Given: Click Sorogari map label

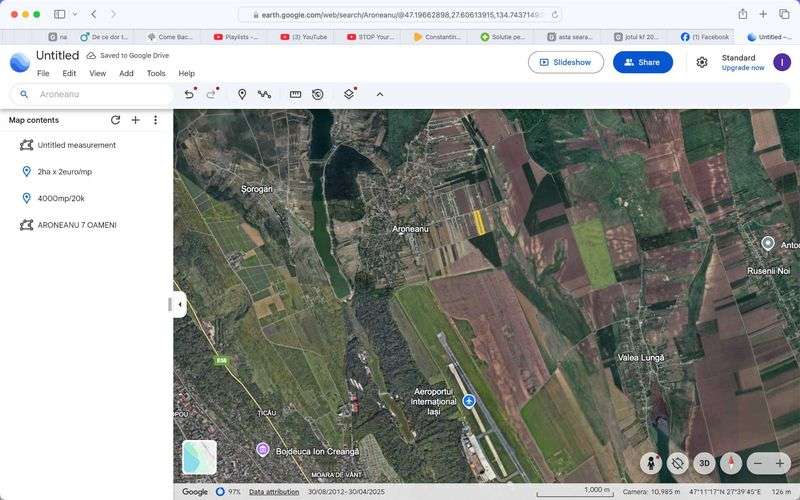Looking at the screenshot, I should coord(257,189).
